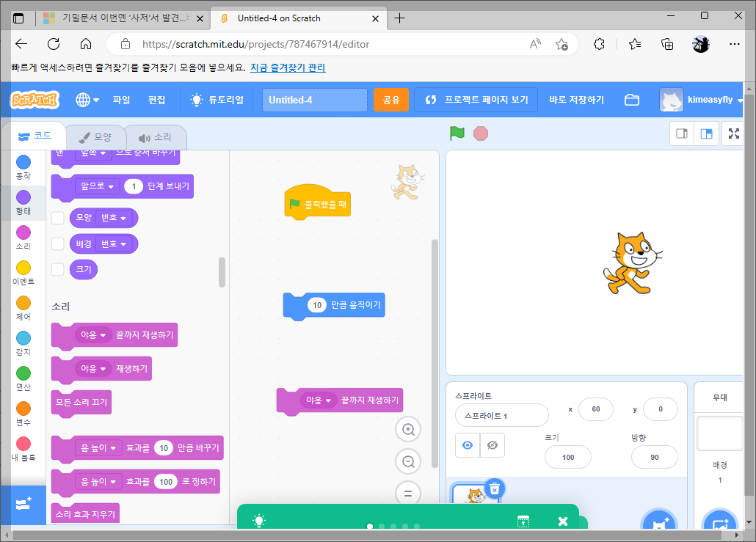
Task: Select the 내 블록 category
Action: [23, 449]
